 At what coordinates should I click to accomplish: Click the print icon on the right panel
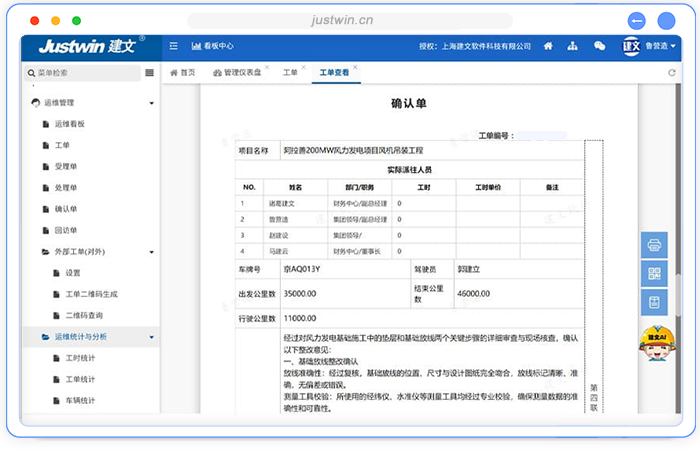pos(655,244)
